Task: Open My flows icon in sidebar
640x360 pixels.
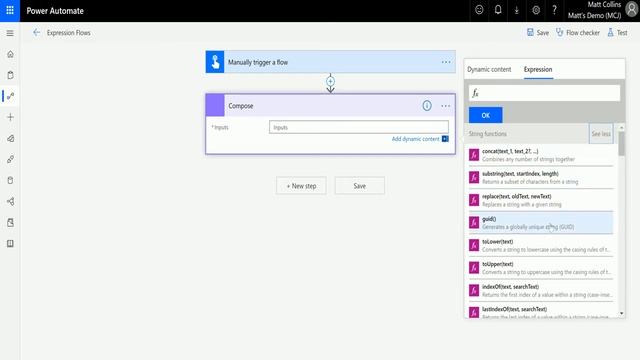Action: point(10,96)
